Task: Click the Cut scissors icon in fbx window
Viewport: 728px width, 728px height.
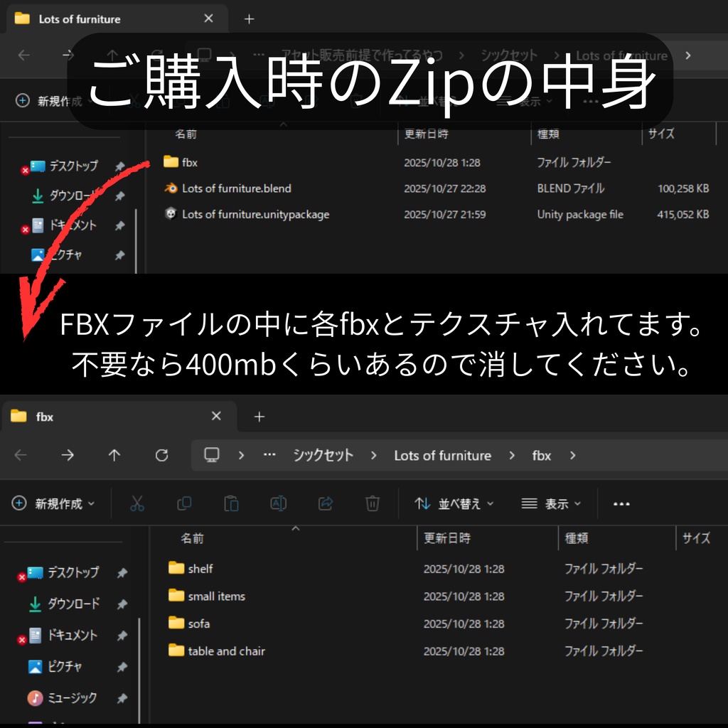Action: tap(137, 503)
